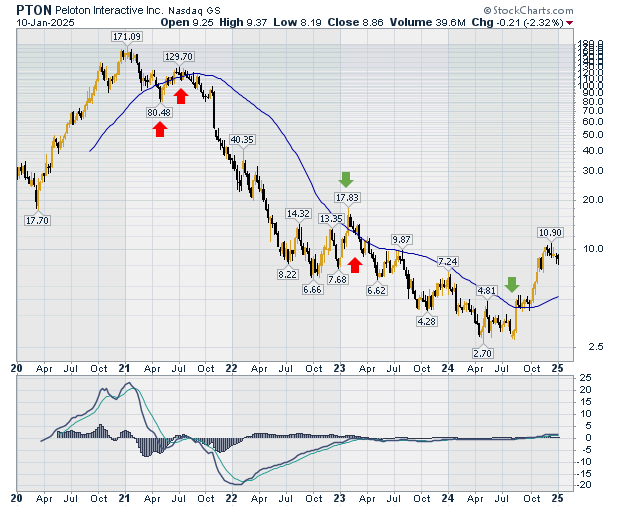Click the red arrow under the 7.68 label
This screenshot has width=620, height=507.
354,264
